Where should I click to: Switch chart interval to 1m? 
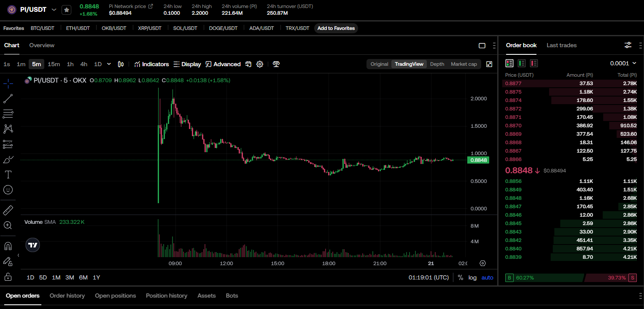[21, 64]
